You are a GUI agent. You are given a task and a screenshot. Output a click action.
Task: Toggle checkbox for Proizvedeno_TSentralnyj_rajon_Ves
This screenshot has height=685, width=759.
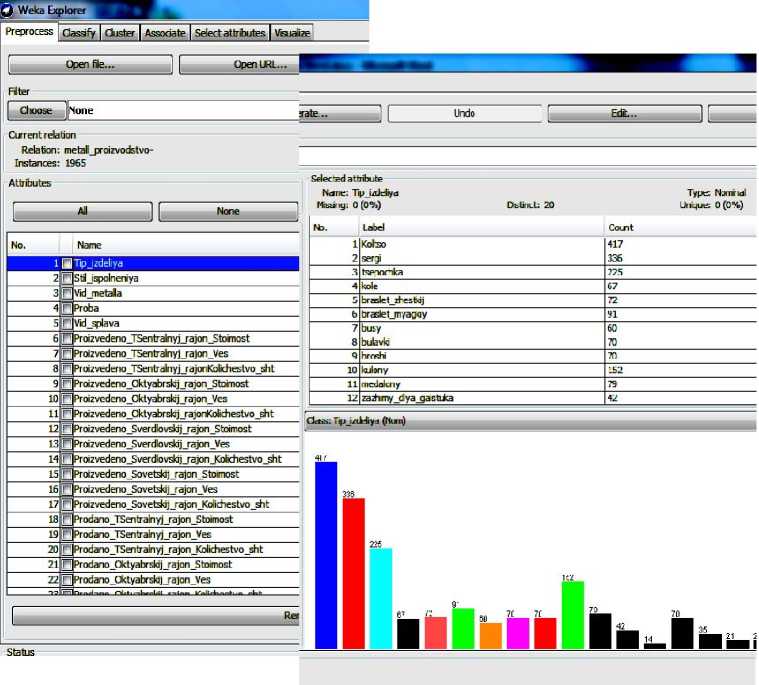pos(67,353)
